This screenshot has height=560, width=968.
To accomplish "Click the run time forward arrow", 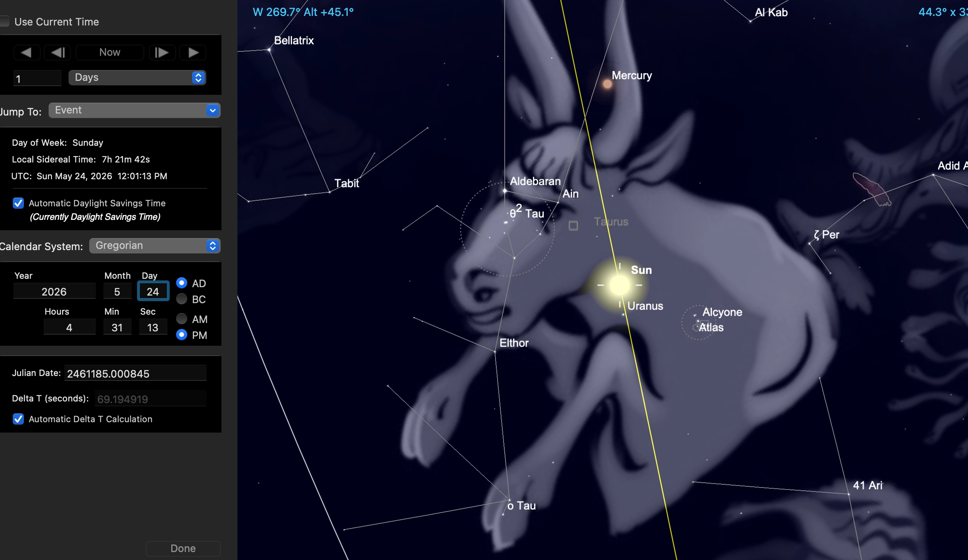I will [x=193, y=53].
